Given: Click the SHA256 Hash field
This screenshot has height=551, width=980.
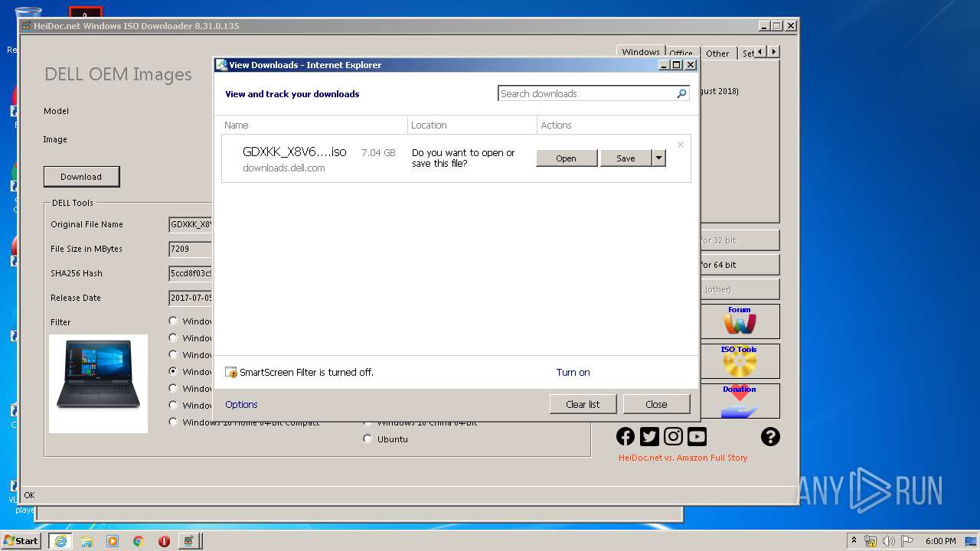Looking at the screenshot, I should tap(191, 273).
